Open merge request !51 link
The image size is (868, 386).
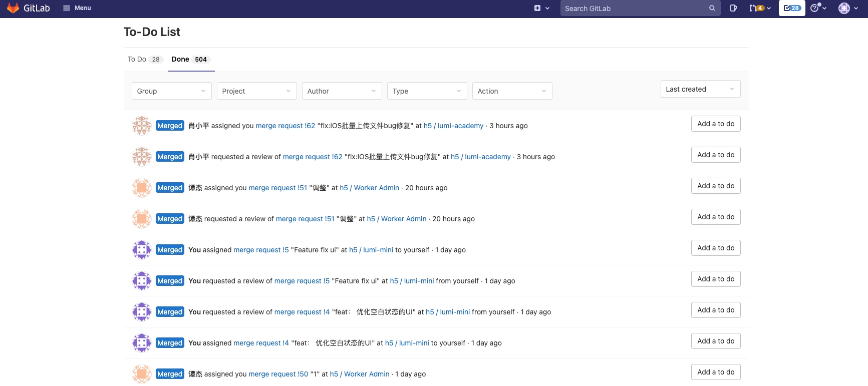tap(277, 188)
